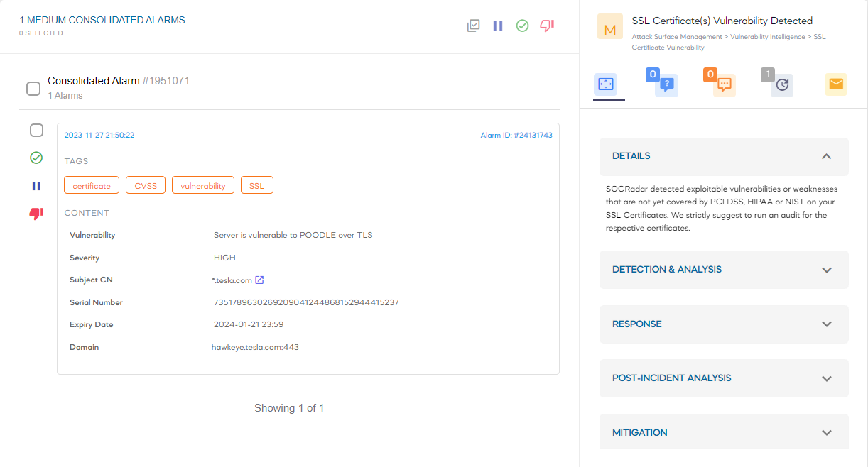The image size is (868, 467).
Task: Click the yellow mail envelope icon
Action: [836, 84]
